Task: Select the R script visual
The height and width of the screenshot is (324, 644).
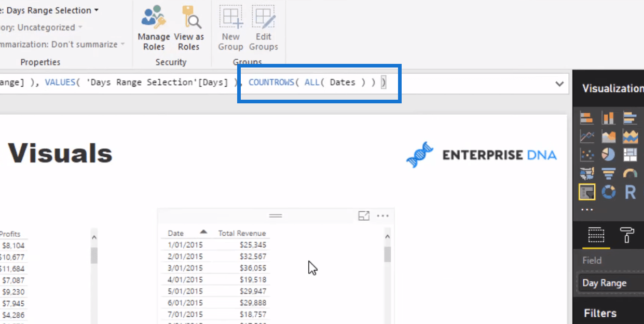Action: pyautogui.click(x=630, y=192)
